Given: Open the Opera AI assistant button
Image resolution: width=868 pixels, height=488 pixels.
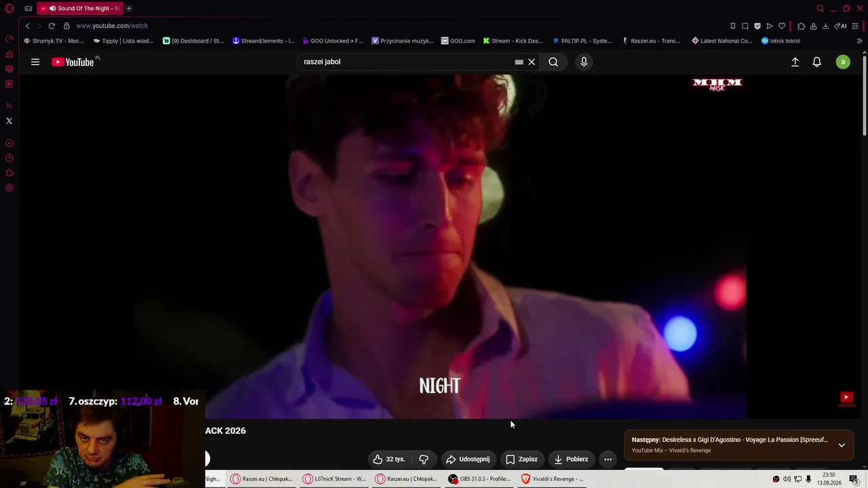Looking at the screenshot, I should tap(840, 26).
